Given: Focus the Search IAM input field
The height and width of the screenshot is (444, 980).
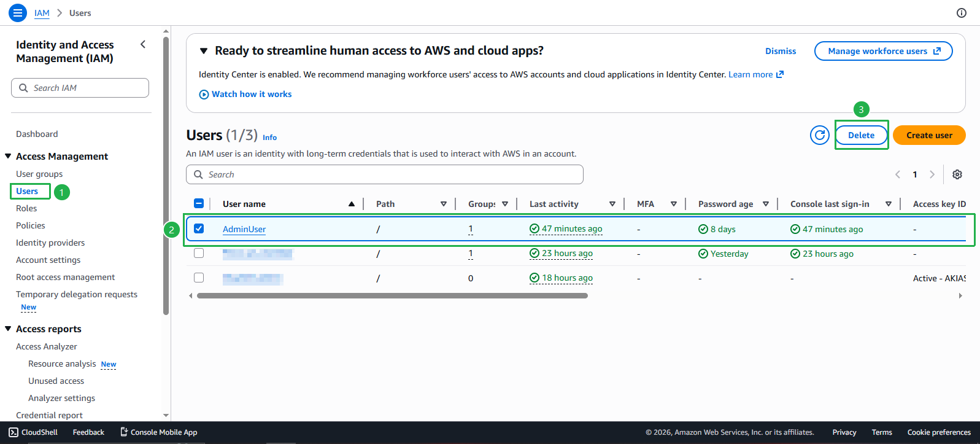Looking at the screenshot, I should [x=80, y=88].
